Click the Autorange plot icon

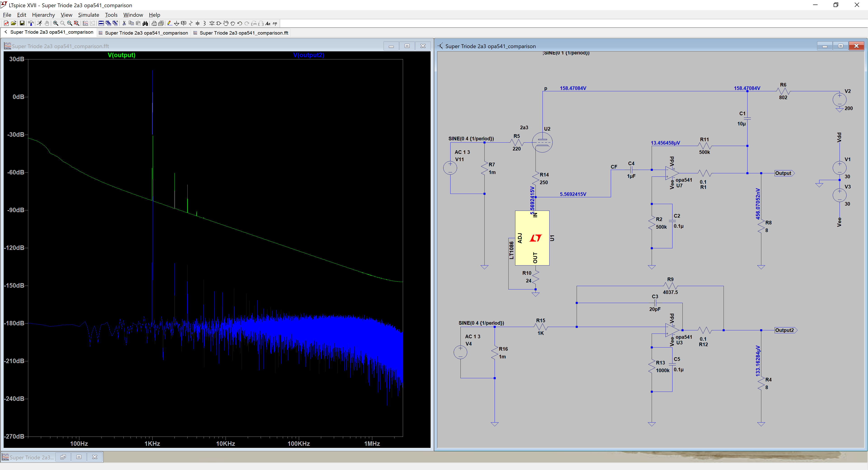pyautogui.click(x=86, y=23)
